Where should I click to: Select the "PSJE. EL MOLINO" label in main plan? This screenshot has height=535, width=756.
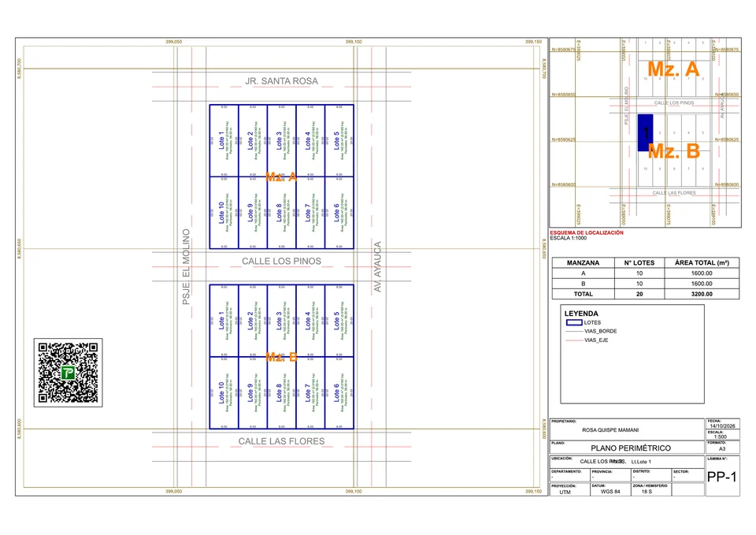[186, 267]
